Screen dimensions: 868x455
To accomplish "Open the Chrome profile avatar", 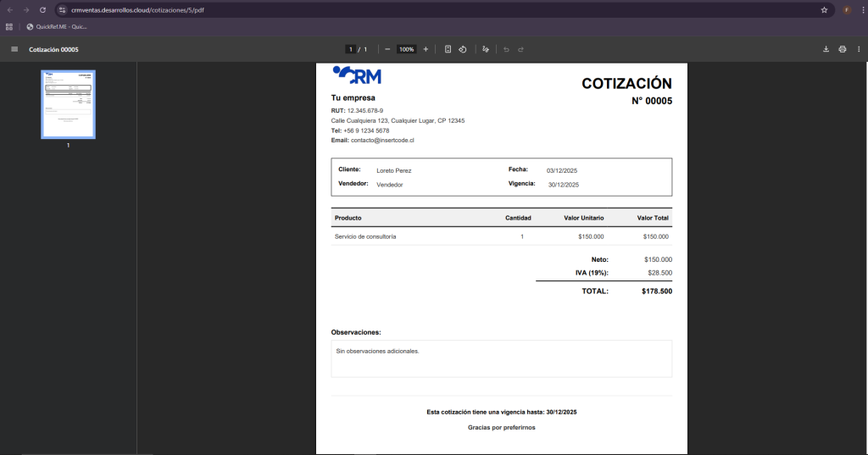I will tap(846, 10).
